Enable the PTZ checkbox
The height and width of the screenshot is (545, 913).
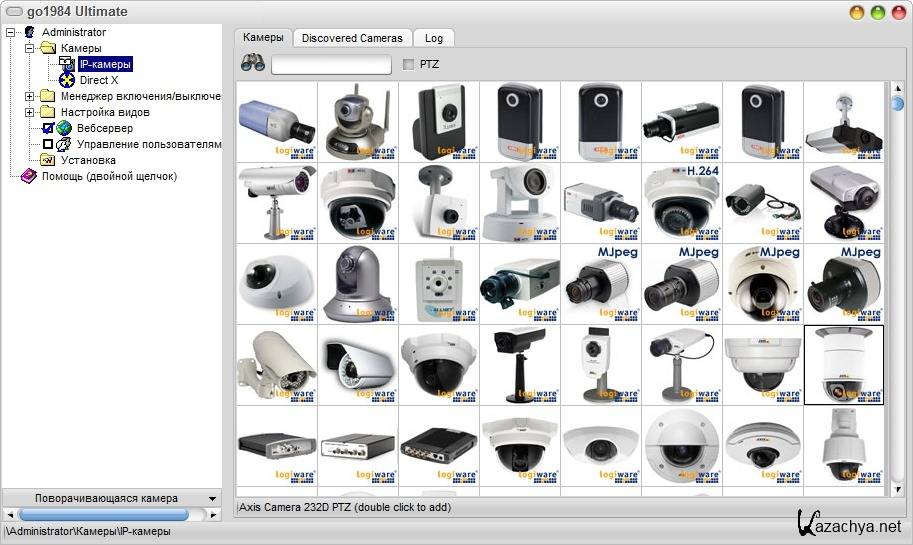click(x=408, y=65)
